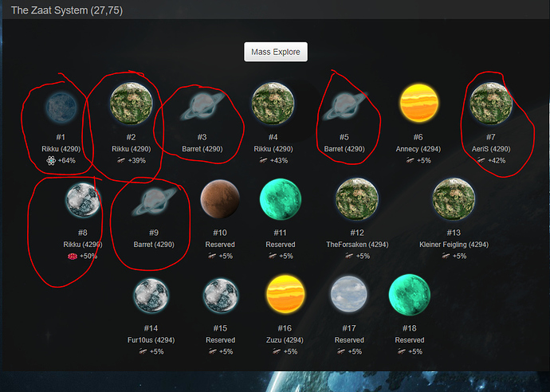Click ship bonus icon under planet #2
This screenshot has width=550, height=392.
(x=121, y=160)
